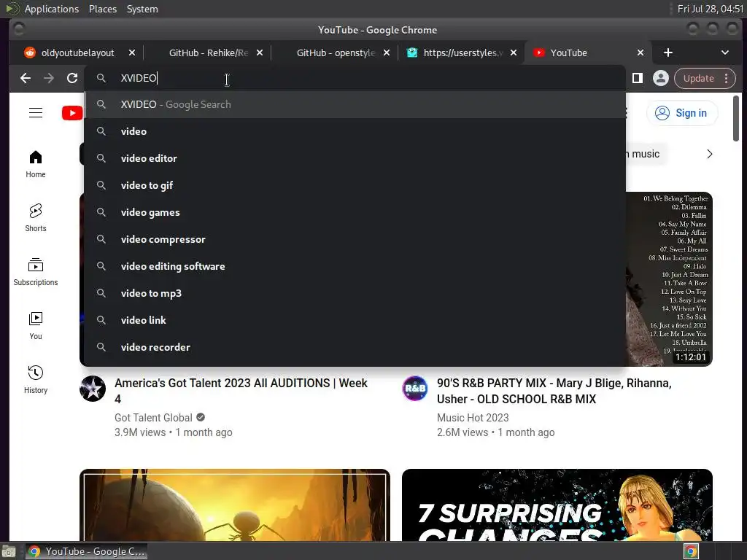Open 90'S R&B PARTY MIX video title

coord(554,391)
